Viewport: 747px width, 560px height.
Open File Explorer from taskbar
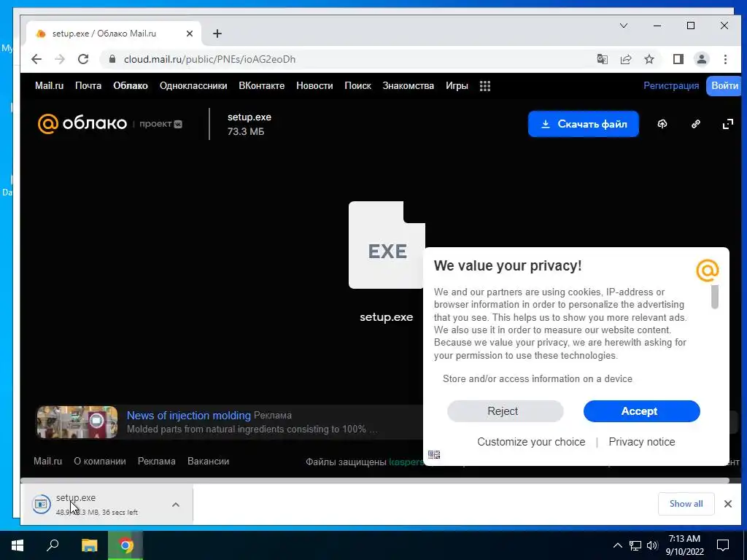point(89,545)
